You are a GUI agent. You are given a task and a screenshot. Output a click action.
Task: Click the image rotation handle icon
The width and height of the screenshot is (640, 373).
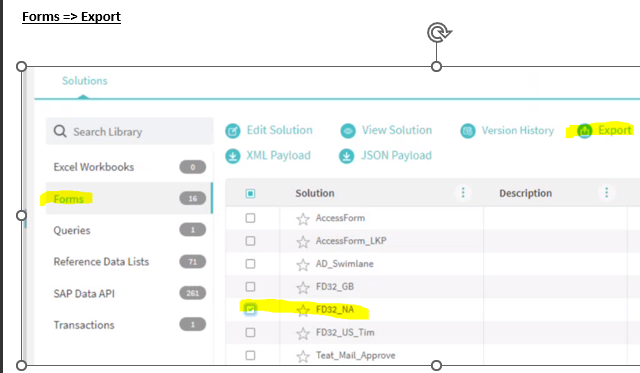pyautogui.click(x=438, y=32)
